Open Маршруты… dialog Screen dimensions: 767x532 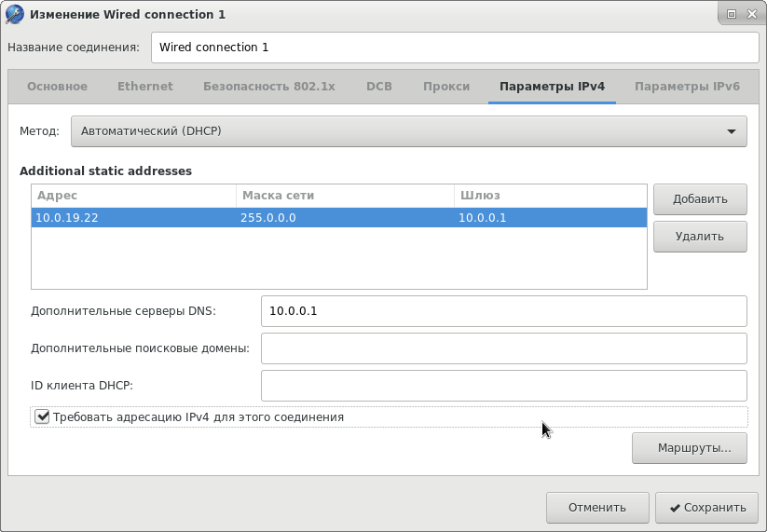[x=693, y=447]
